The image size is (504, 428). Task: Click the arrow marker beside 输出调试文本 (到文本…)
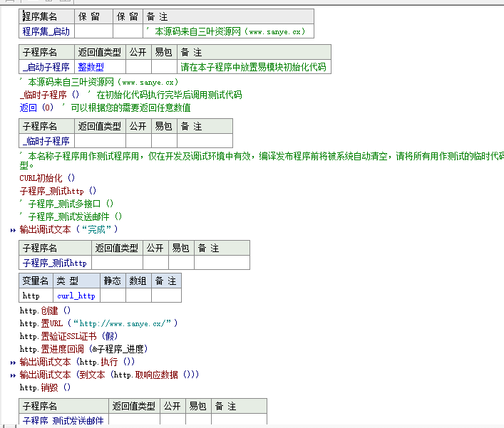coord(13,375)
